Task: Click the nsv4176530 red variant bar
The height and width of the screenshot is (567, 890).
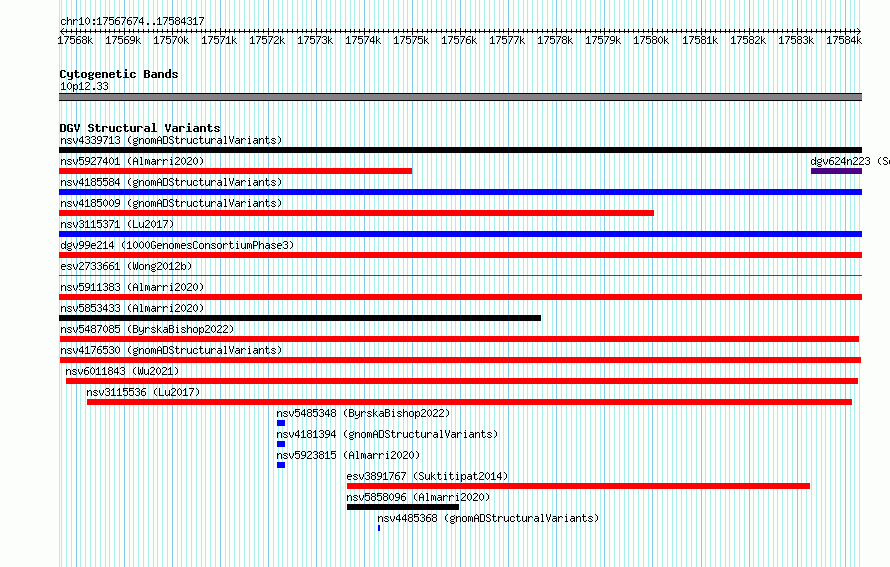Action: pyautogui.click(x=460, y=360)
